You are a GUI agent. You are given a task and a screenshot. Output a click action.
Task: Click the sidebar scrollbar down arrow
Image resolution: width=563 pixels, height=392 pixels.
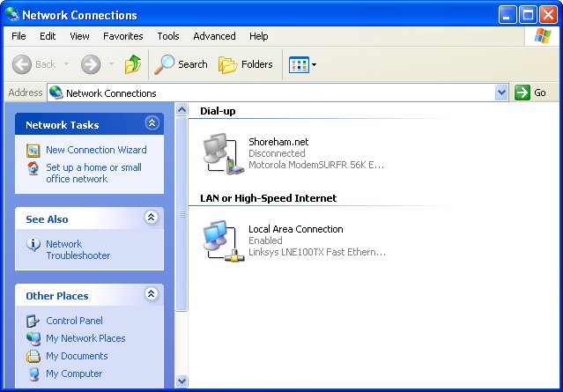point(181,381)
